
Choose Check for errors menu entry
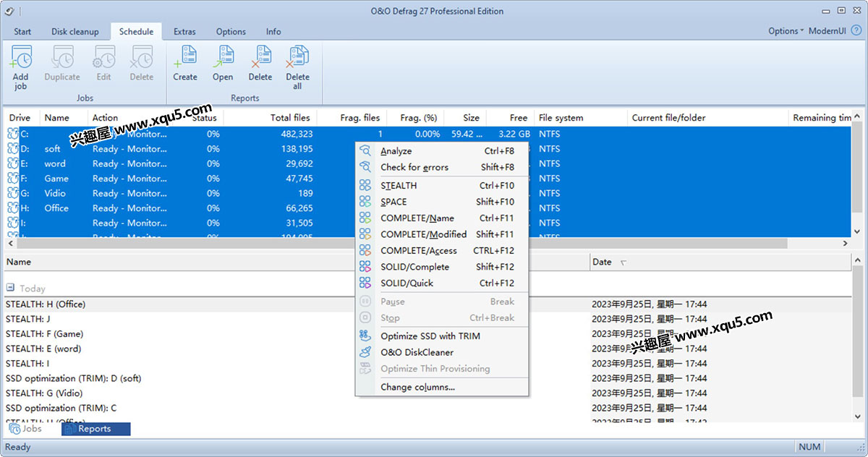tap(442, 167)
